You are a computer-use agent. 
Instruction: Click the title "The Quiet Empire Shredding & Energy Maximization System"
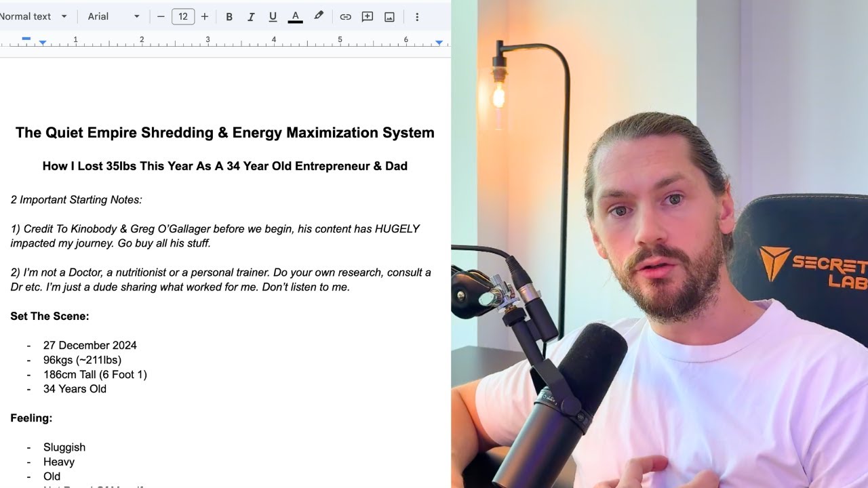225,133
